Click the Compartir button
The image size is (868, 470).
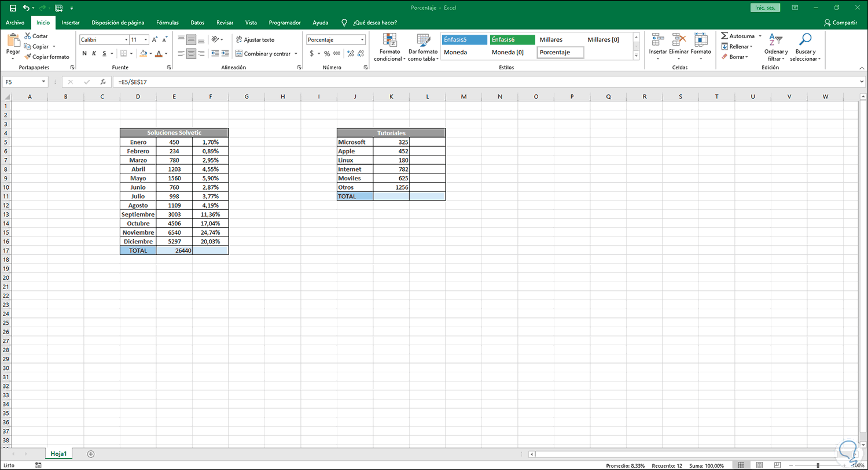click(x=841, y=23)
